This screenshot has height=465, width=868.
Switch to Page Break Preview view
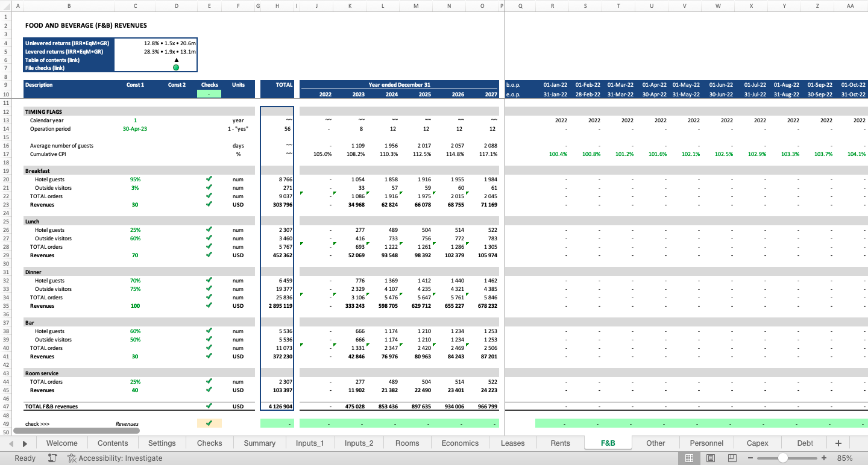[x=732, y=458]
